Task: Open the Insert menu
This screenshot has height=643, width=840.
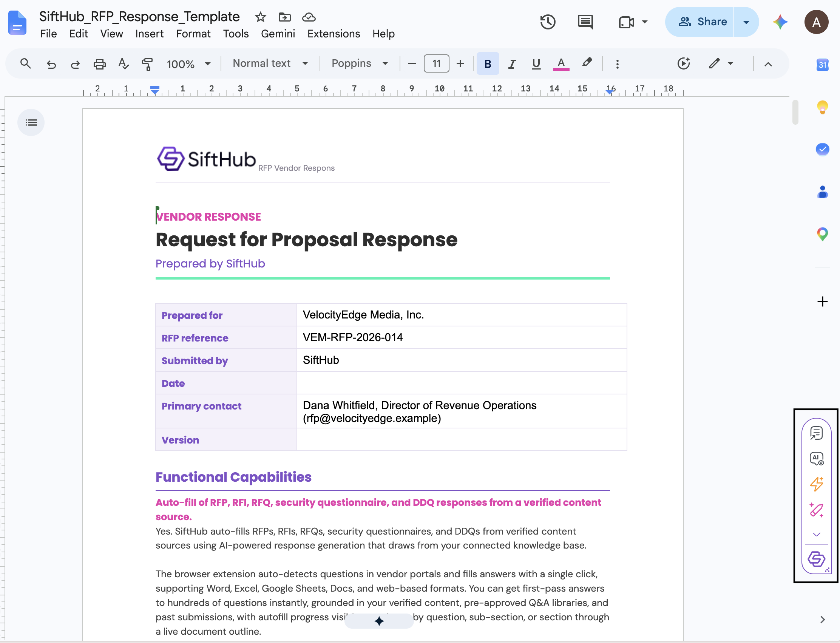Action: 149,34
